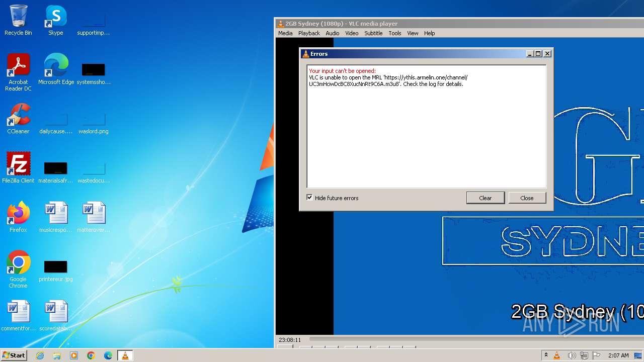The height and width of the screenshot is (362, 644).
Task: Select the musicrespo... Word document
Action: [x=56, y=217]
